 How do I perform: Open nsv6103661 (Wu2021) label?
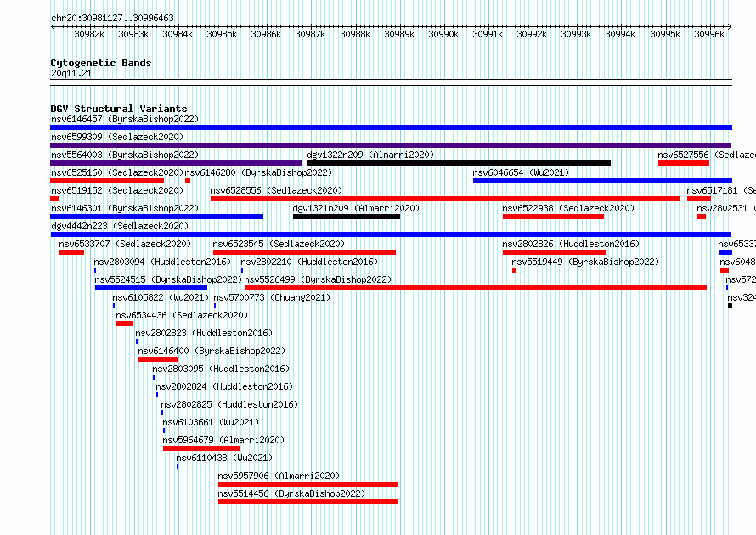[211, 422]
